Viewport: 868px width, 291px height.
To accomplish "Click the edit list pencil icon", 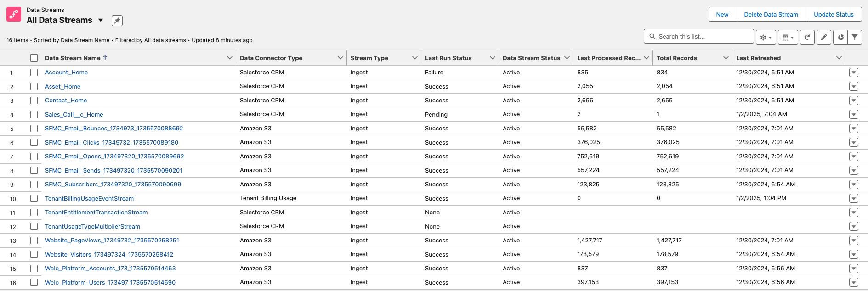I will [x=824, y=37].
